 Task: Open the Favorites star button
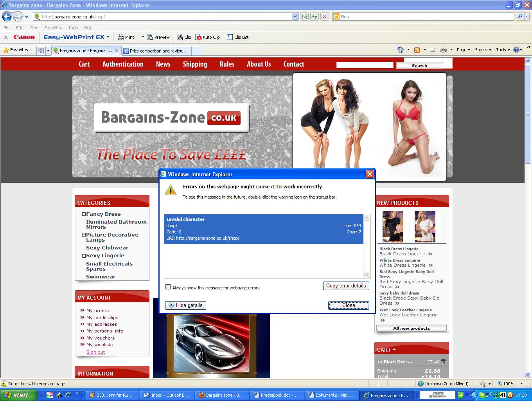click(16, 50)
